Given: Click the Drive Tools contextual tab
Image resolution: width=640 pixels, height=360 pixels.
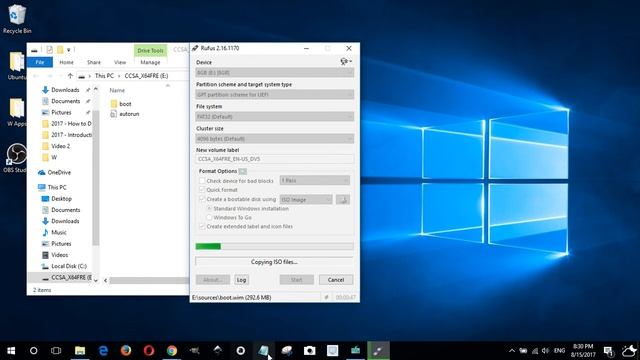Looking at the screenshot, I should (150, 50).
